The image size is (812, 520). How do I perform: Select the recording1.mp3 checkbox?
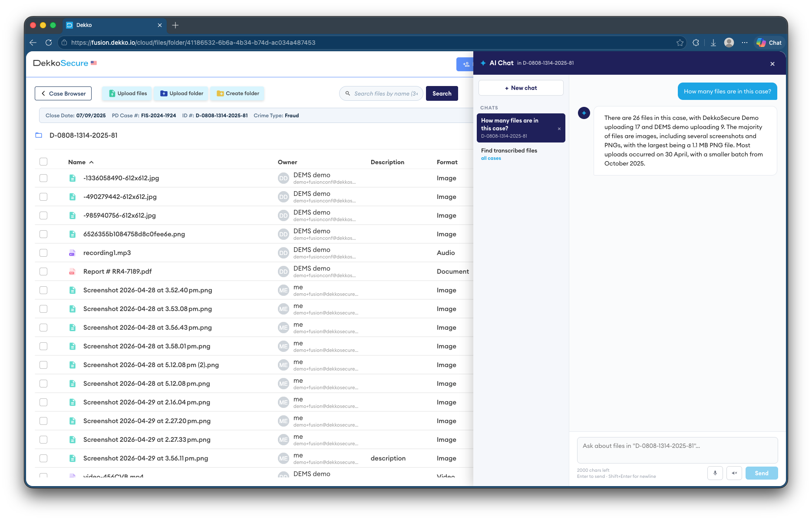pos(43,253)
